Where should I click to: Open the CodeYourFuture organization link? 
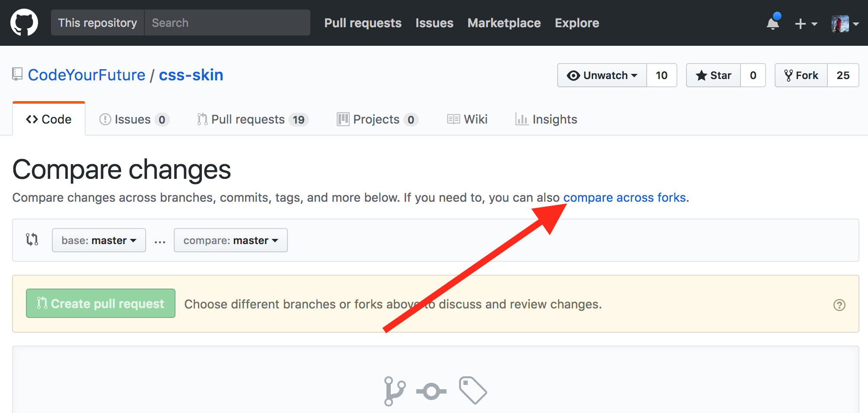87,75
